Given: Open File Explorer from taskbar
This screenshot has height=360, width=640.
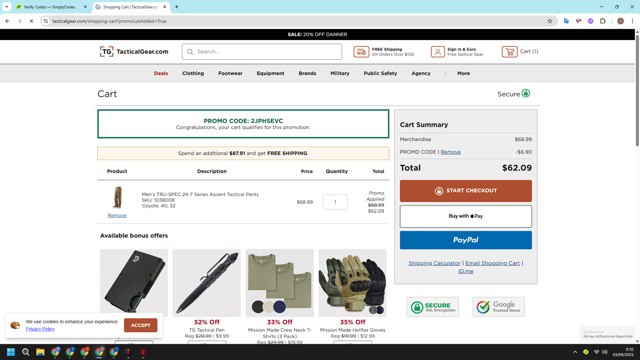Looking at the screenshot, I should pyautogui.click(x=40, y=352).
